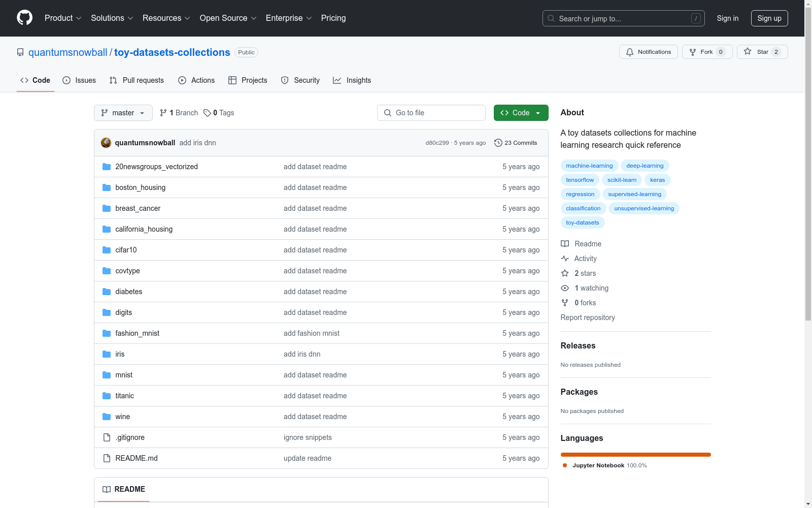Expand the Resources menu

166,18
